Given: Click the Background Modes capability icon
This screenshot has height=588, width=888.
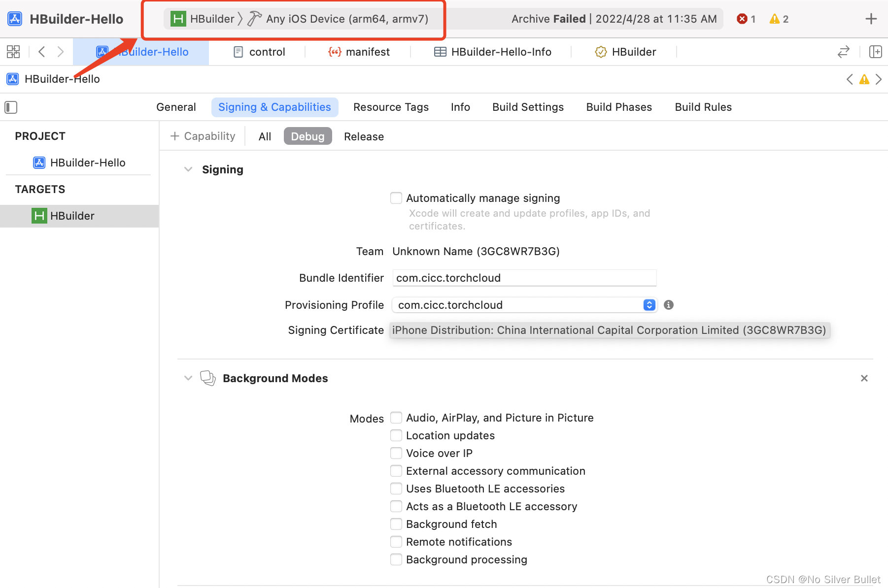Looking at the screenshot, I should 208,378.
